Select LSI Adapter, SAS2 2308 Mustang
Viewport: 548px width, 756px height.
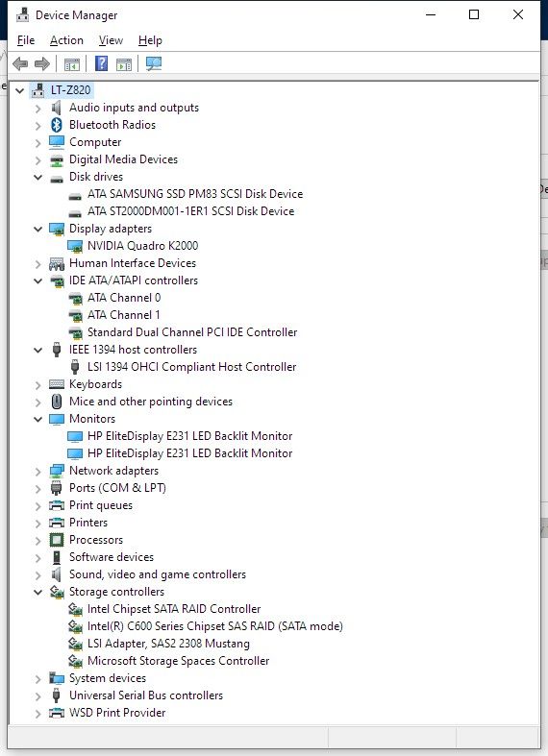168,644
